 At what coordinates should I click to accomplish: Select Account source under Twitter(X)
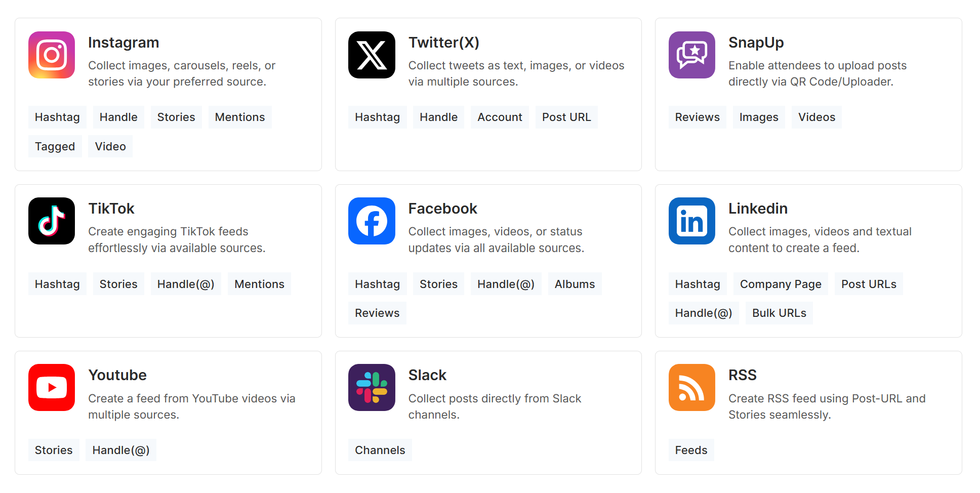[x=500, y=117]
